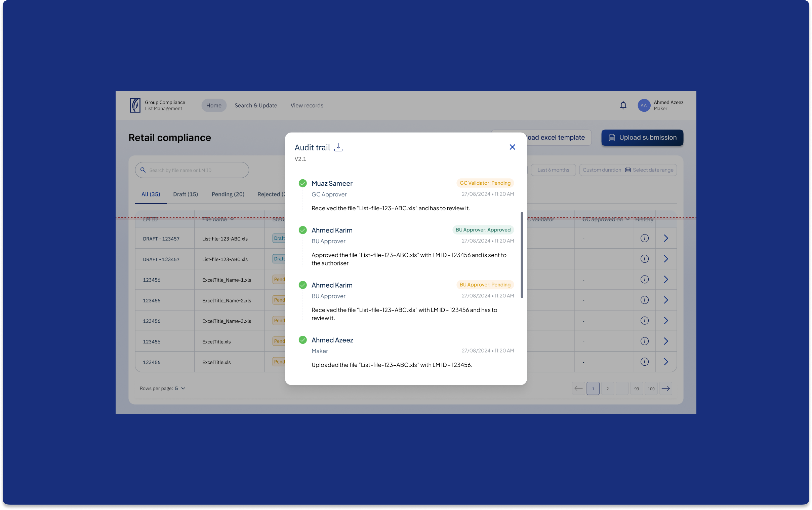The image size is (812, 510).
Task: Click download excel template button
Action: point(559,138)
